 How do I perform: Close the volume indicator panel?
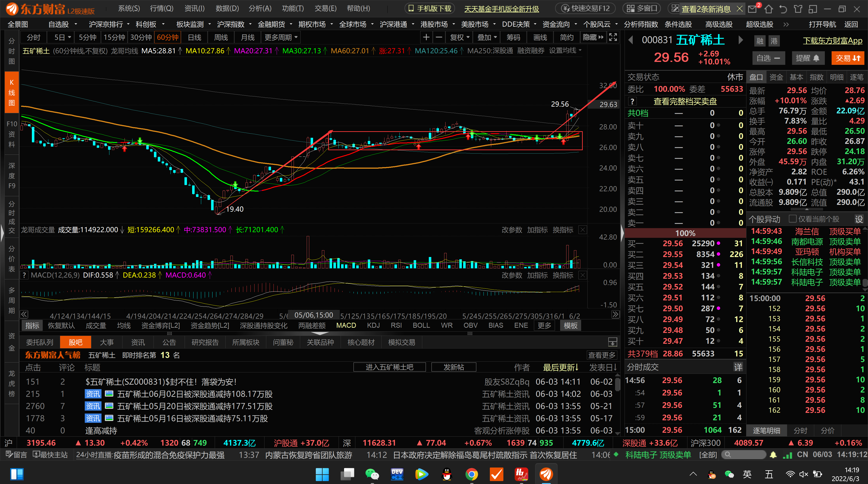[x=583, y=230]
